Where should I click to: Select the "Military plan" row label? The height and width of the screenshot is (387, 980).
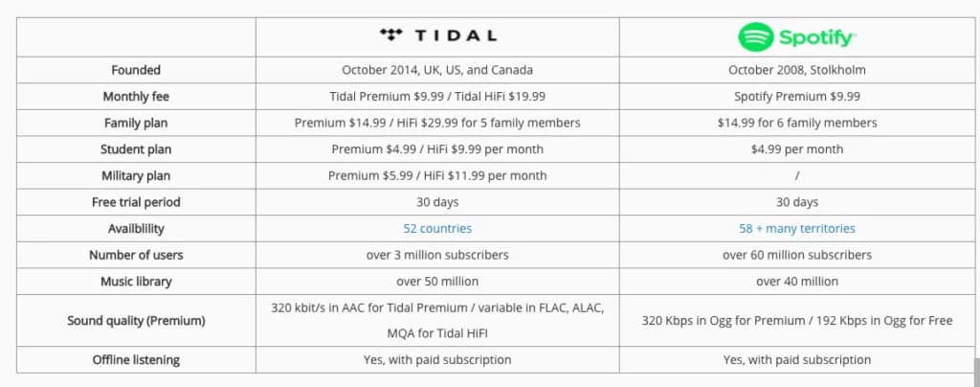(x=136, y=176)
